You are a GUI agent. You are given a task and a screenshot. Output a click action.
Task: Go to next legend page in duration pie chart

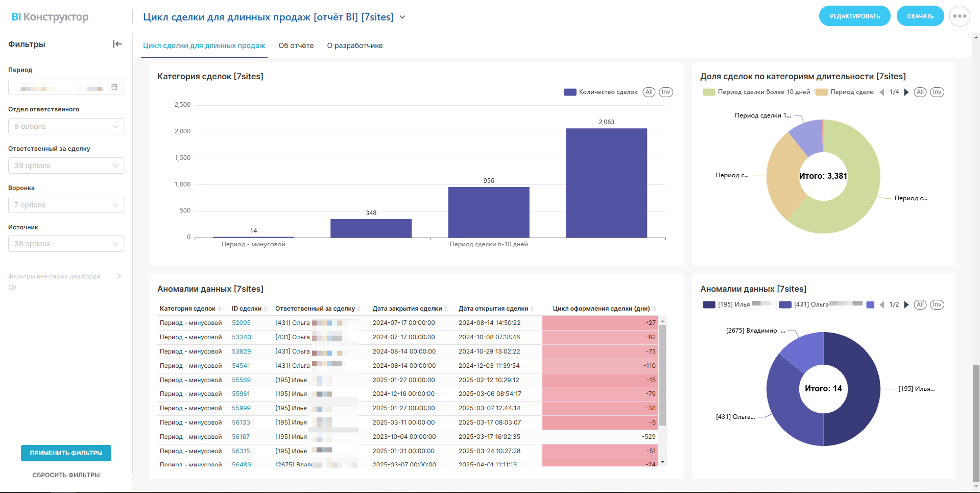coord(906,92)
